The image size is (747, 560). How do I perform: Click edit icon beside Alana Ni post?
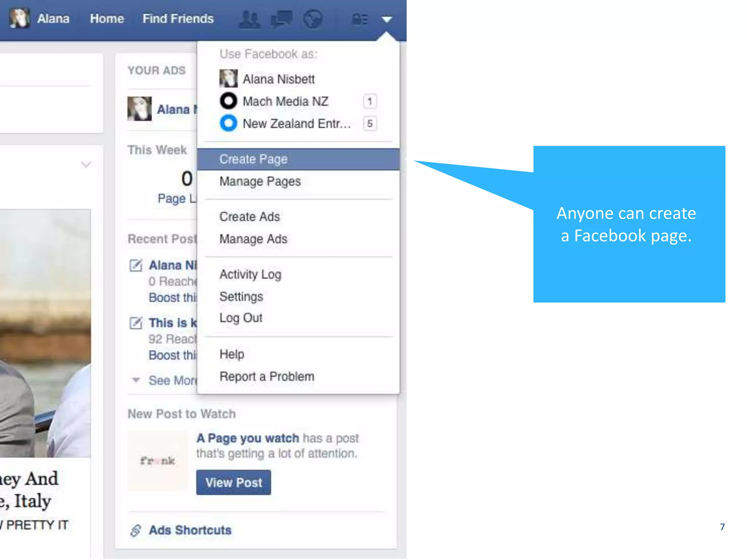pos(136,265)
